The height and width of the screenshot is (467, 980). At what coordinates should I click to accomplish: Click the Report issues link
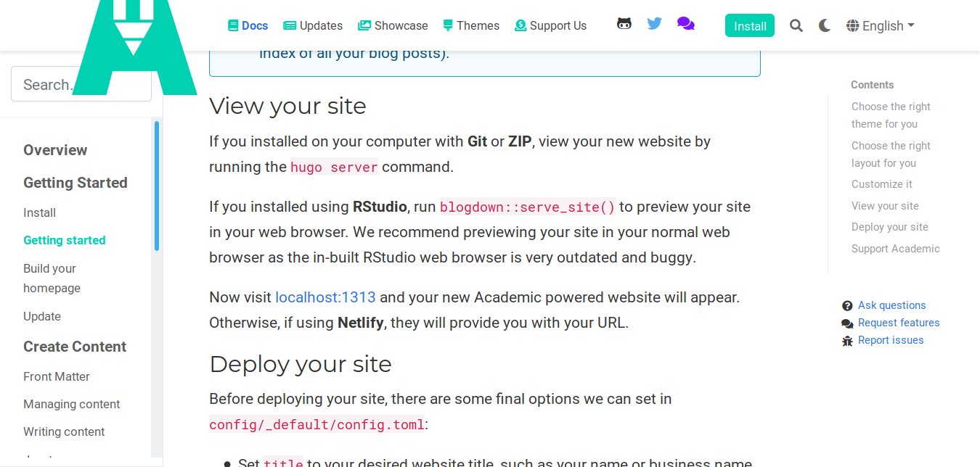[891, 340]
